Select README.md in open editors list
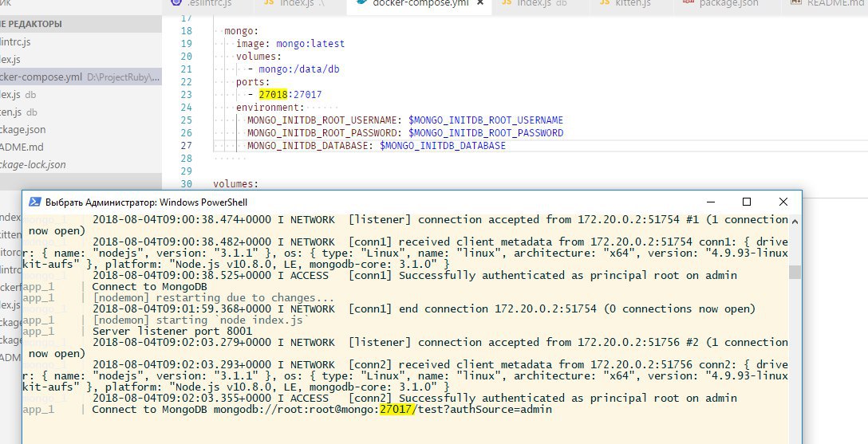Viewport: 868px width, 444px height. 81,147
